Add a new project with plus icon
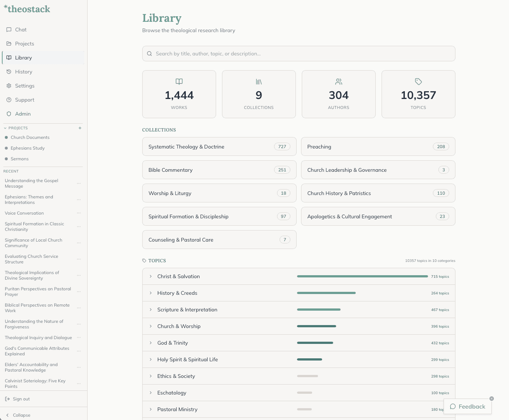Screen dimensions: 509x420 pos(80,128)
